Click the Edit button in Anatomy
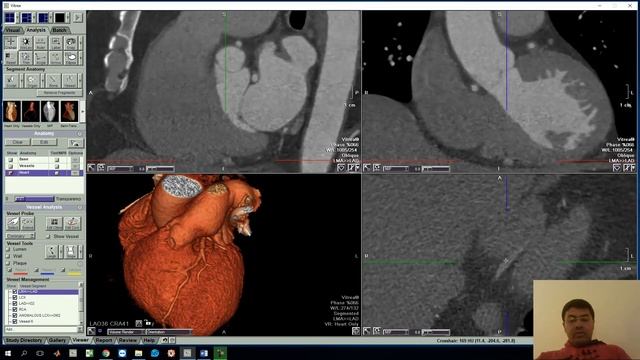 tap(44, 142)
